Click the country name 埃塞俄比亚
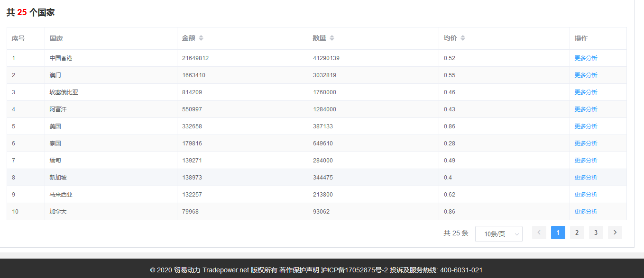 click(x=63, y=92)
